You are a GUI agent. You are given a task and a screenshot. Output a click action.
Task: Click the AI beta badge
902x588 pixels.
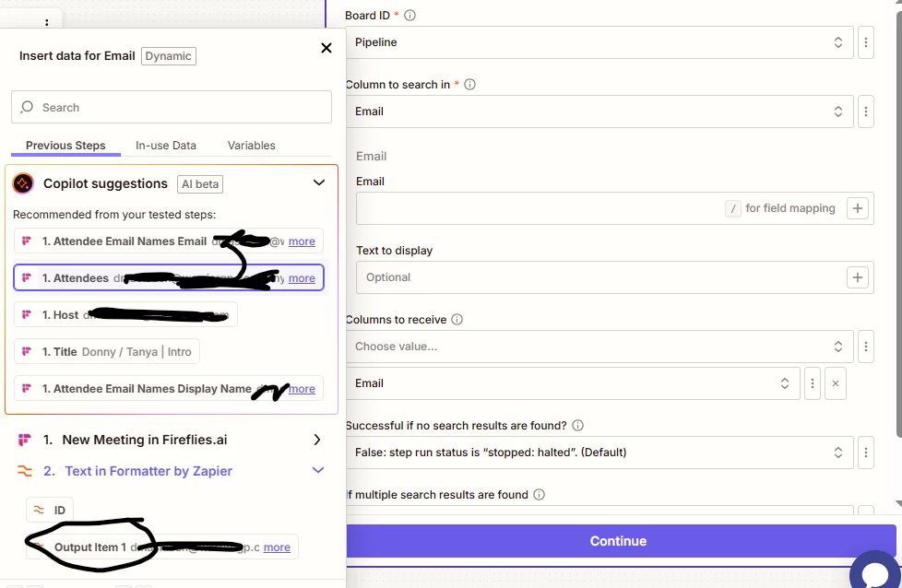click(x=200, y=184)
